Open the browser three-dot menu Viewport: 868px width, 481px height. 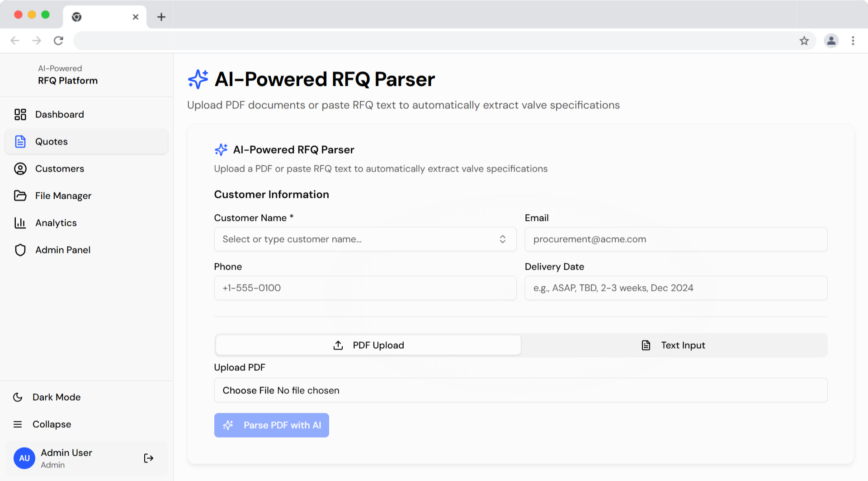click(x=853, y=41)
